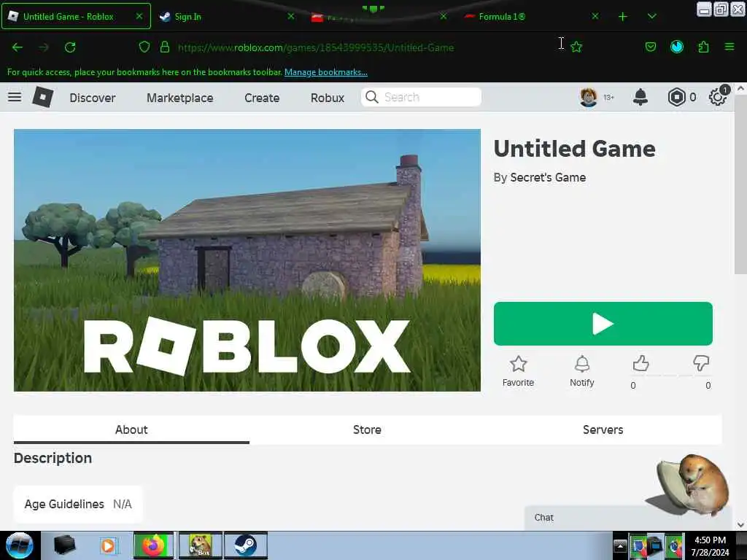Bookmark this page with star icon
The image size is (747, 560).
576,47
